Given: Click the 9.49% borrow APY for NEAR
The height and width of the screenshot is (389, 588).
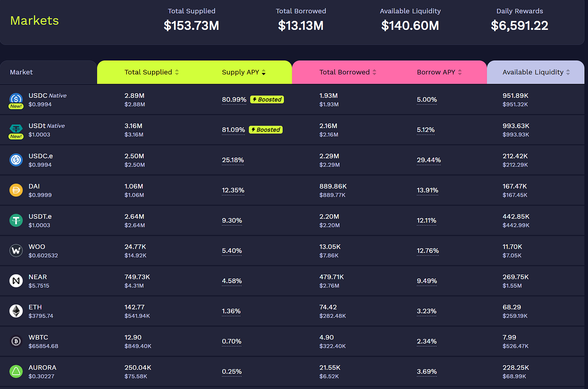Looking at the screenshot, I should pos(427,281).
